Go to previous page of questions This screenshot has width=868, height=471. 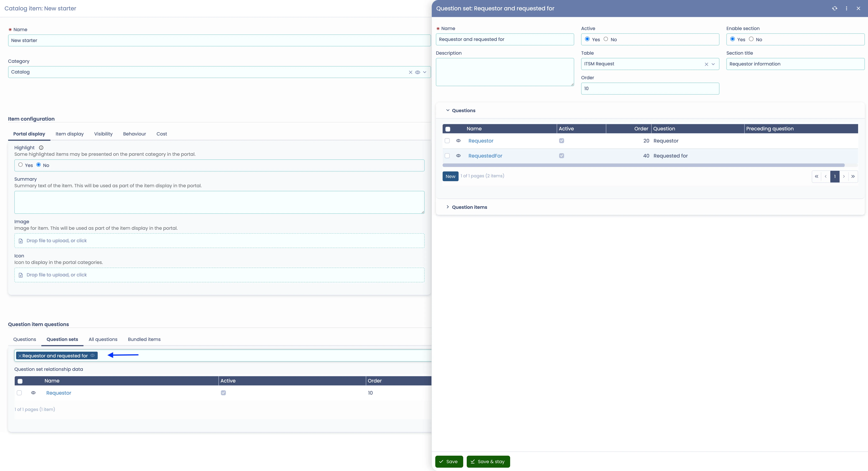coord(826,176)
